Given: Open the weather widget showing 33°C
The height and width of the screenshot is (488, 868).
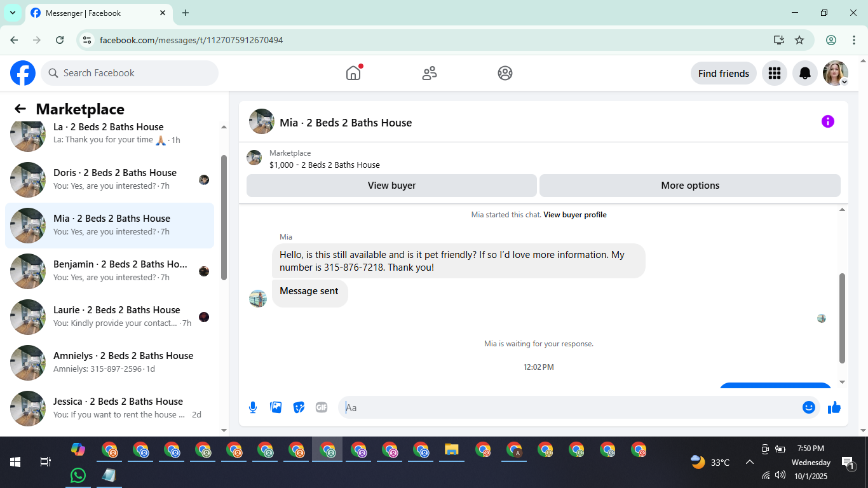Looking at the screenshot, I should (x=710, y=462).
